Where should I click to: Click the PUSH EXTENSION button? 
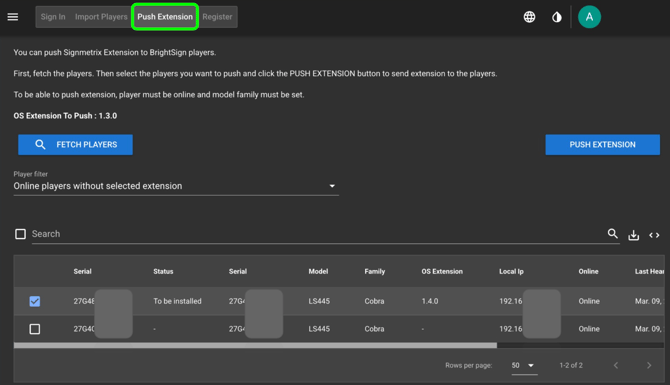point(602,144)
